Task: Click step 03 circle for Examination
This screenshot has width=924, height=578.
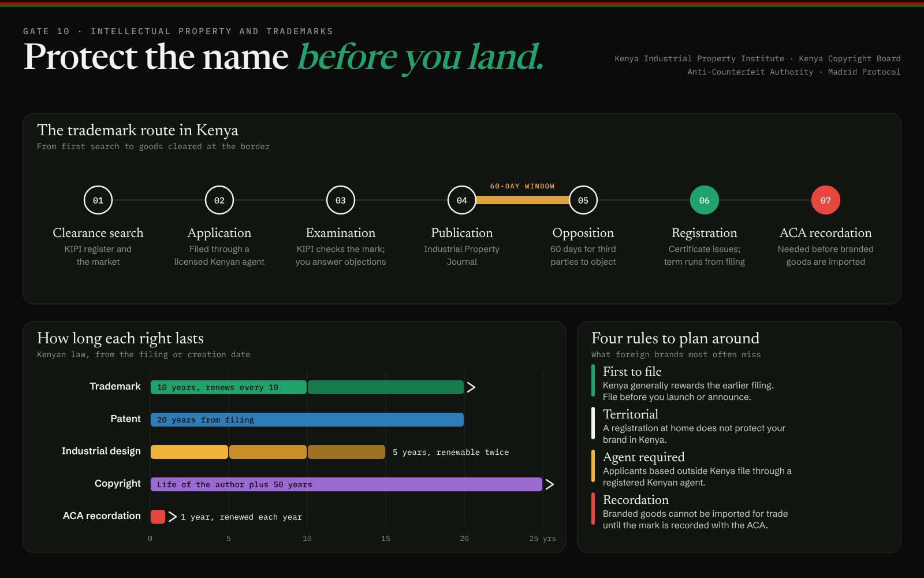Action: [341, 200]
